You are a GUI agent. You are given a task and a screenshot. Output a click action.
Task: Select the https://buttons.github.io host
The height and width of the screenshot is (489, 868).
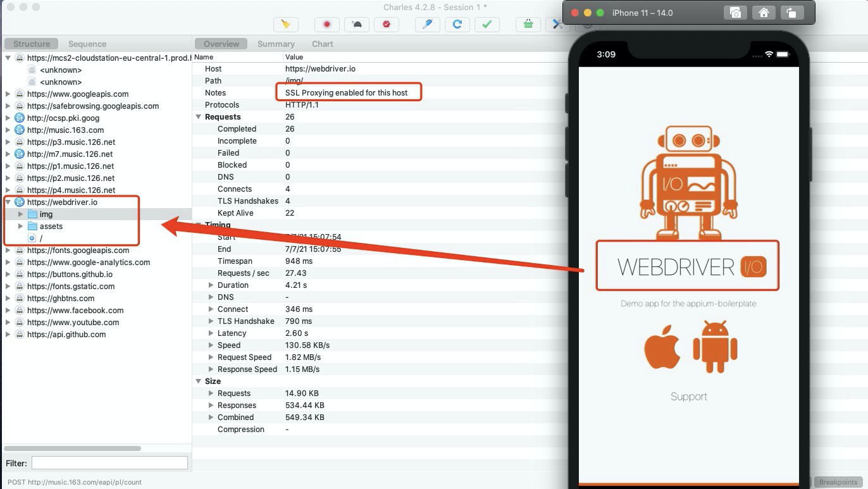pyautogui.click(x=70, y=275)
